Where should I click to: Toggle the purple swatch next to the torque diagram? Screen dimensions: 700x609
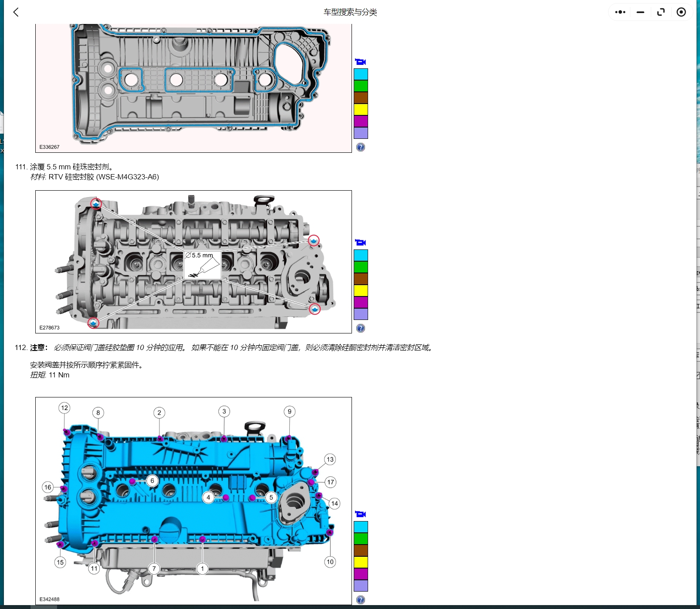(x=361, y=573)
